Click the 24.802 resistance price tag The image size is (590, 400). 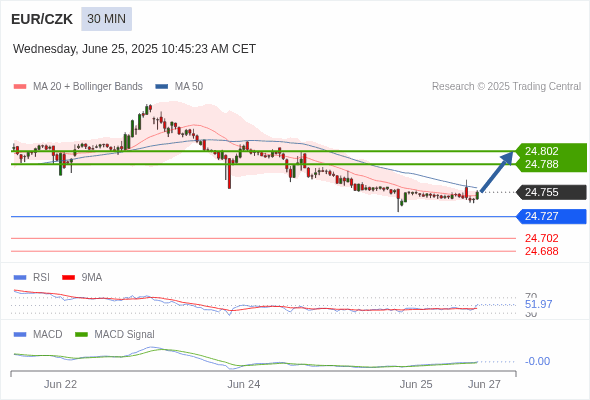[x=551, y=151]
